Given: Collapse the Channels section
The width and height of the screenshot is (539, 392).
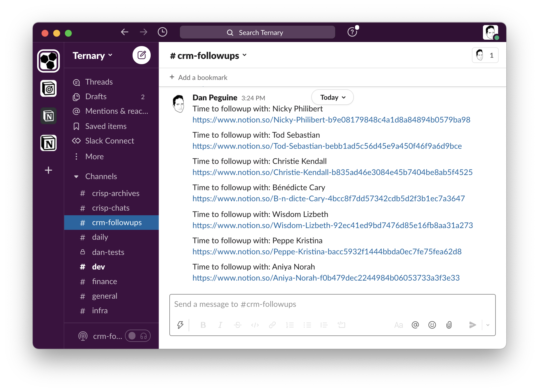Looking at the screenshot, I should click(x=76, y=176).
